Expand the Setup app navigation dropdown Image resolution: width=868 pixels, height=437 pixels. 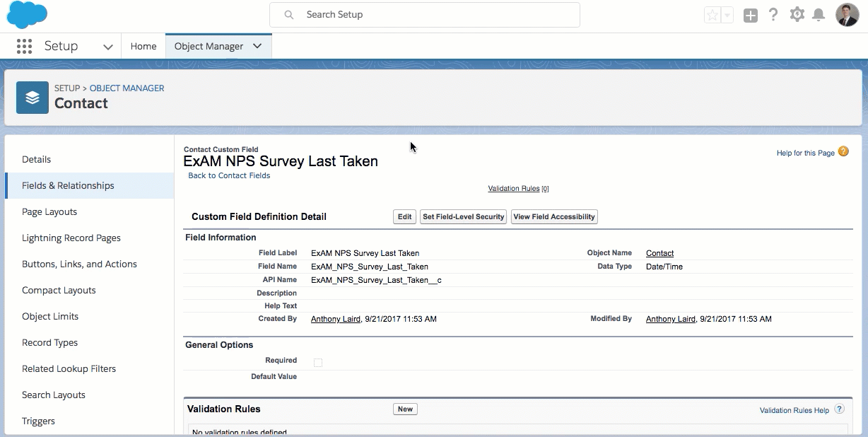[108, 47]
